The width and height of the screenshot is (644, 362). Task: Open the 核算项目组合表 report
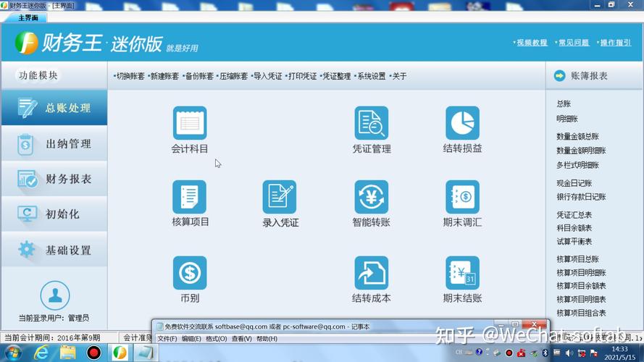(x=581, y=313)
